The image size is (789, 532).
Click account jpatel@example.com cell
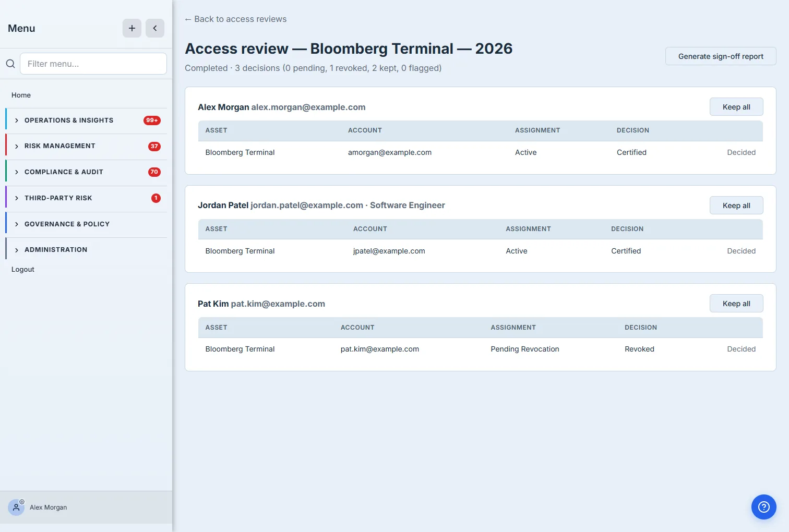(x=389, y=251)
